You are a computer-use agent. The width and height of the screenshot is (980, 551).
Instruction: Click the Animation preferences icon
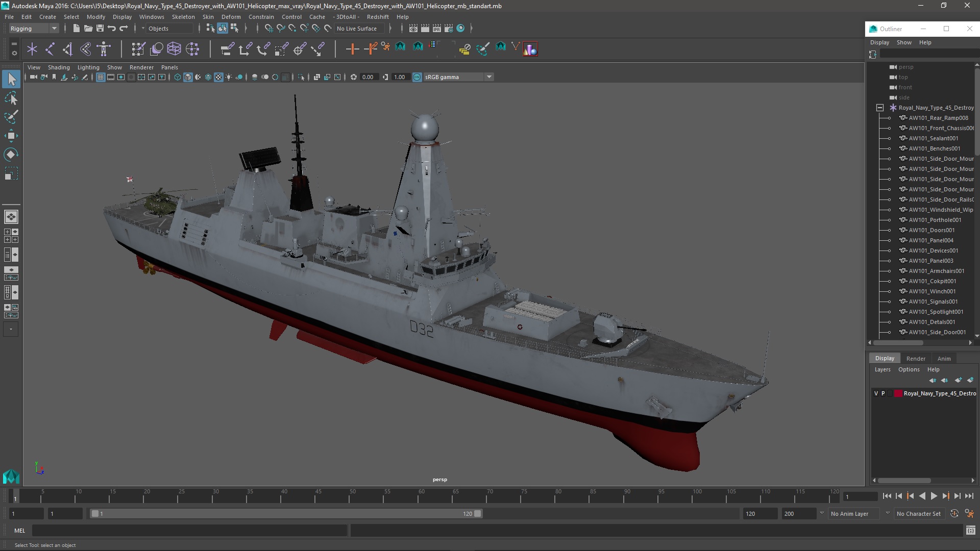[969, 514]
